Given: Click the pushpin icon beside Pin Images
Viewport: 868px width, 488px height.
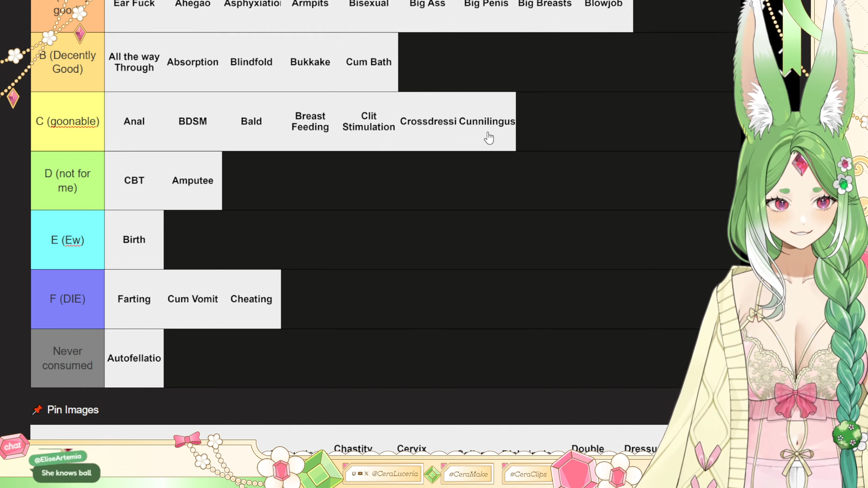Looking at the screenshot, I should pyautogui.click(x=37, y=410).
